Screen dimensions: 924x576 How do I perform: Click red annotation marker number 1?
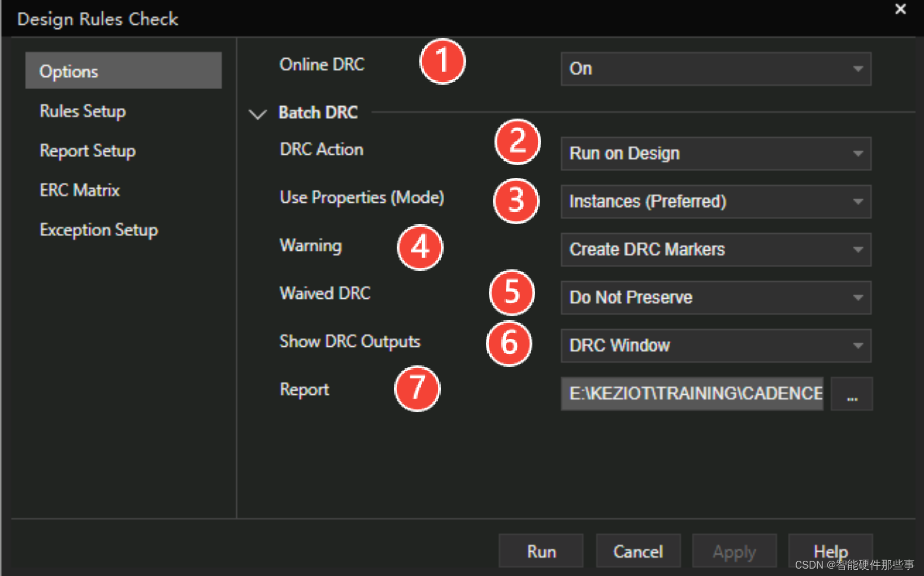pyautogui.click(x=443, y=62)
